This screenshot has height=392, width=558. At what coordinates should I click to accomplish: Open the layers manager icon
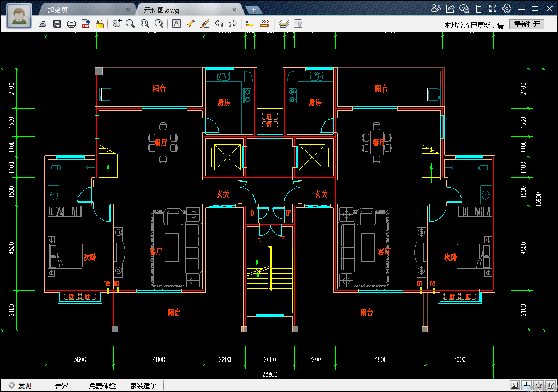click(283, 23)
